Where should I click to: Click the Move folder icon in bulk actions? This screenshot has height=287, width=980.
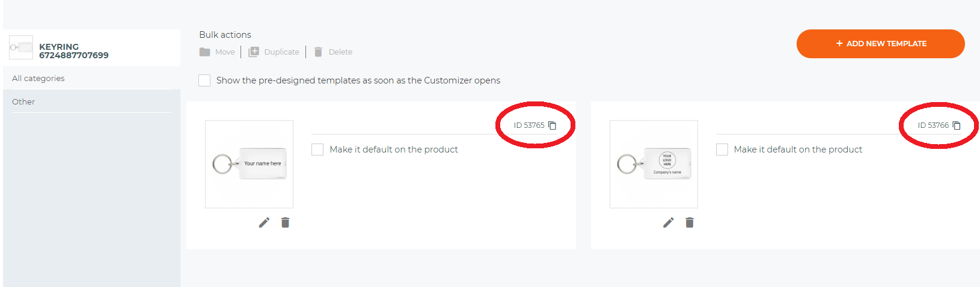click(x=205, y=52)
